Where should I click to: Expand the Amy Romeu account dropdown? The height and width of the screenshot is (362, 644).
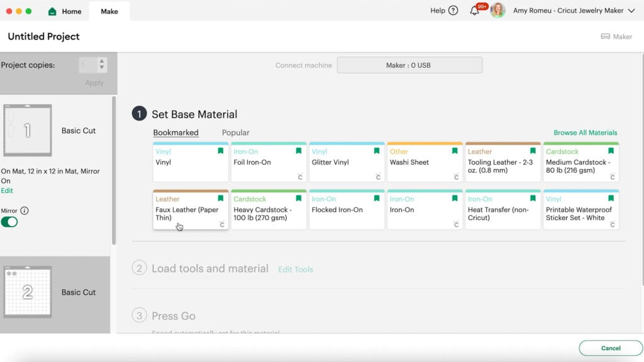click(631, 11)
